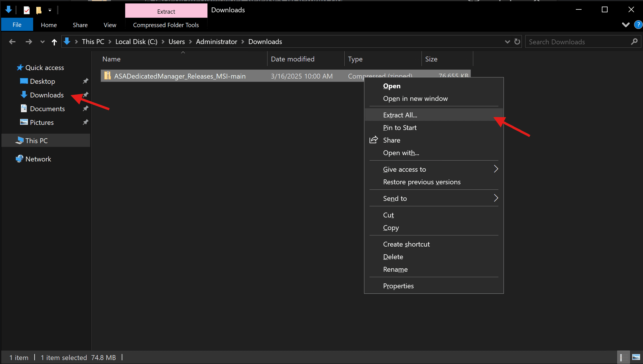Expand the ribbon with the chevron
The height and width of the screenshot is (364, 643).
626,25
